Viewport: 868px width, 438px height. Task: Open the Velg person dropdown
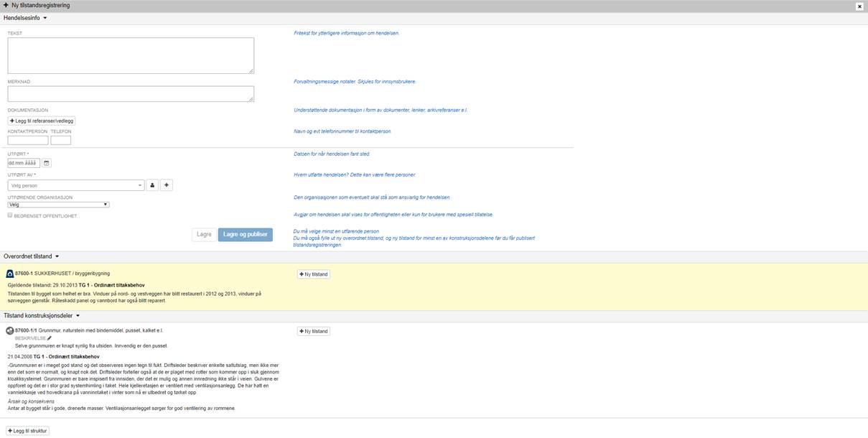click(x=75, y=185)
